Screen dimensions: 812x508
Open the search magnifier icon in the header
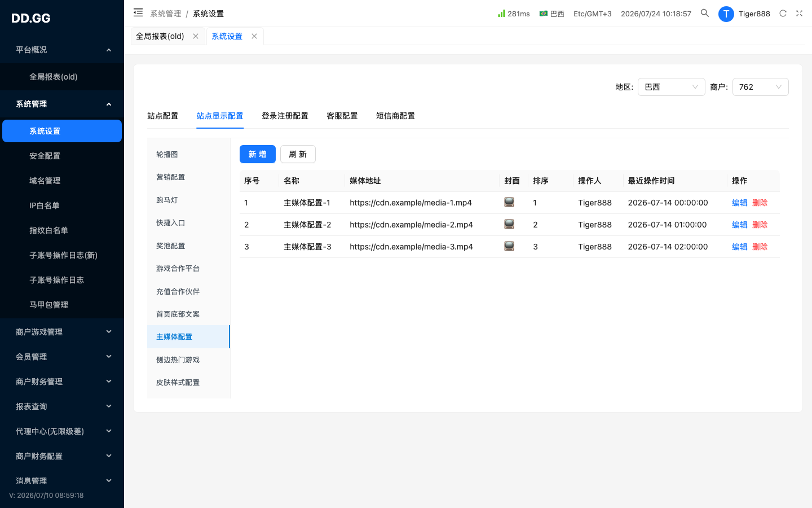705,13
